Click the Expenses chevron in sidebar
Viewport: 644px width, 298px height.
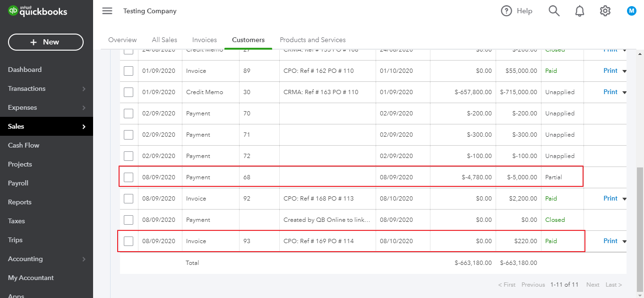(84, 108)
